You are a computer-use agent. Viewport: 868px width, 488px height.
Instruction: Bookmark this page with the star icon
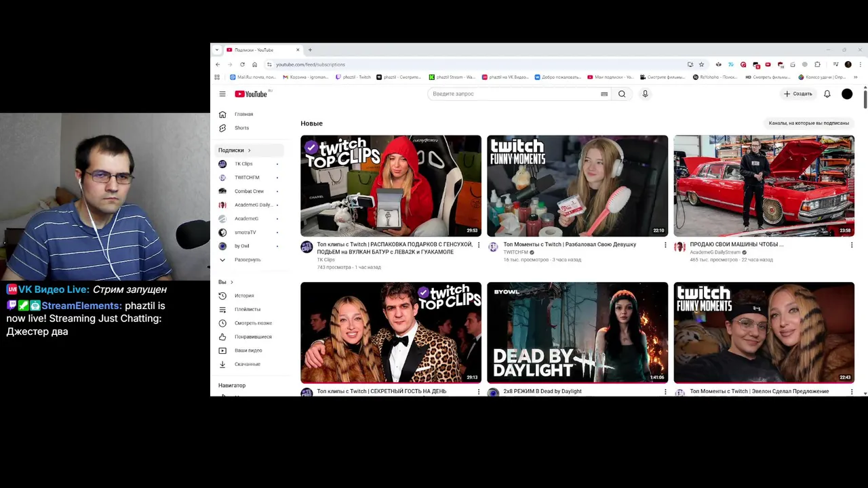[701, 64]
